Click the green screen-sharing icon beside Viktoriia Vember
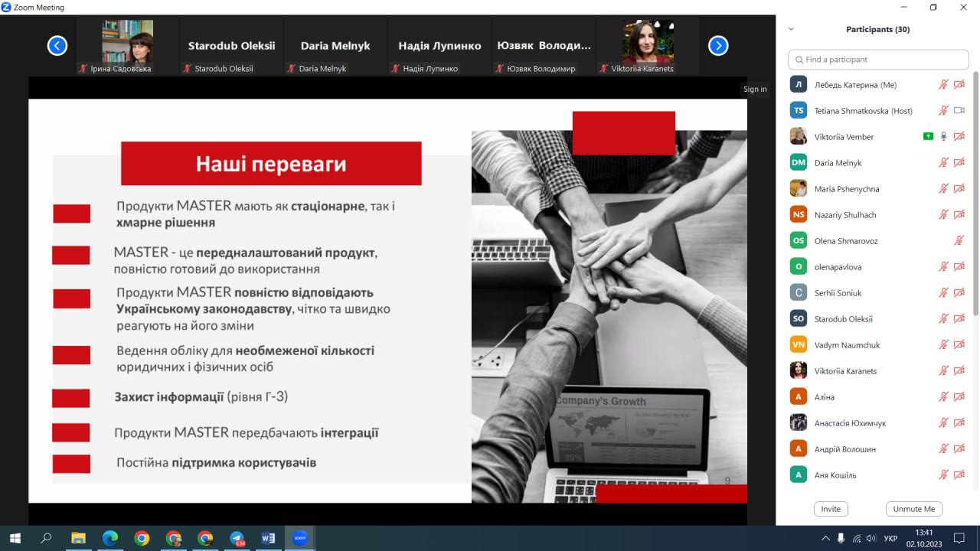980x551 pixels. (929, 136)
